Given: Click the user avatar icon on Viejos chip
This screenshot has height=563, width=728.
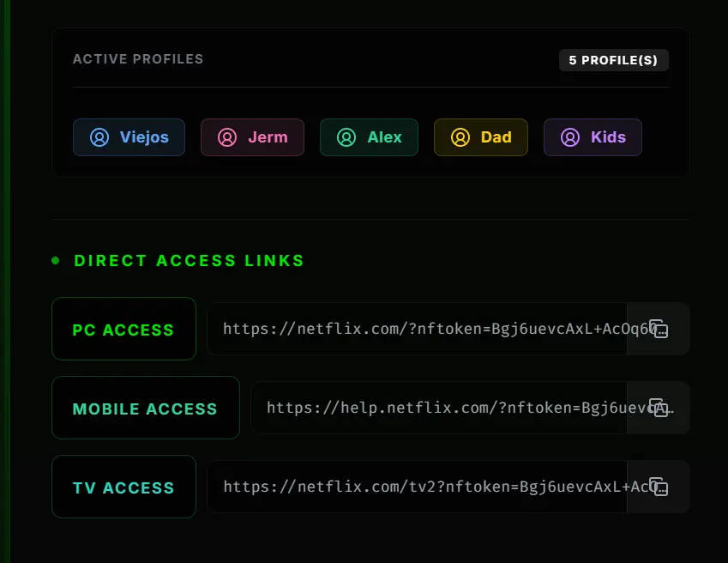Looking at the screenshot, I should click(x=99, y=137).
